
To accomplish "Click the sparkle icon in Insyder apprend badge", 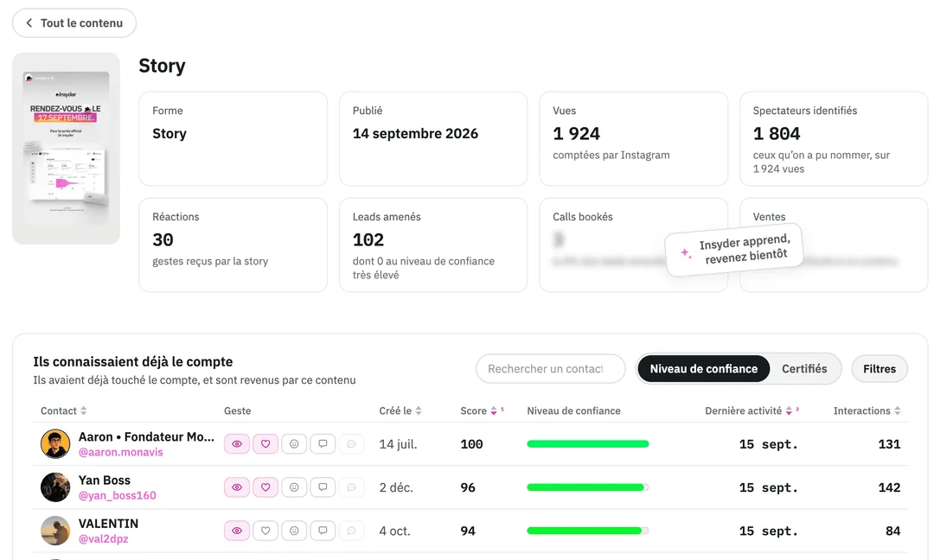I will click(686, 253).
